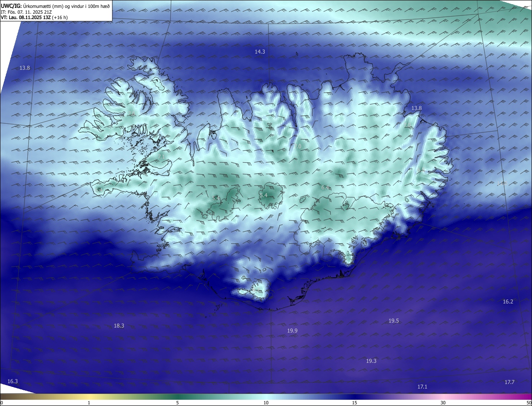Select the 18.3 value label over the sea
532x406 pixels.
[x=119, y=326]
